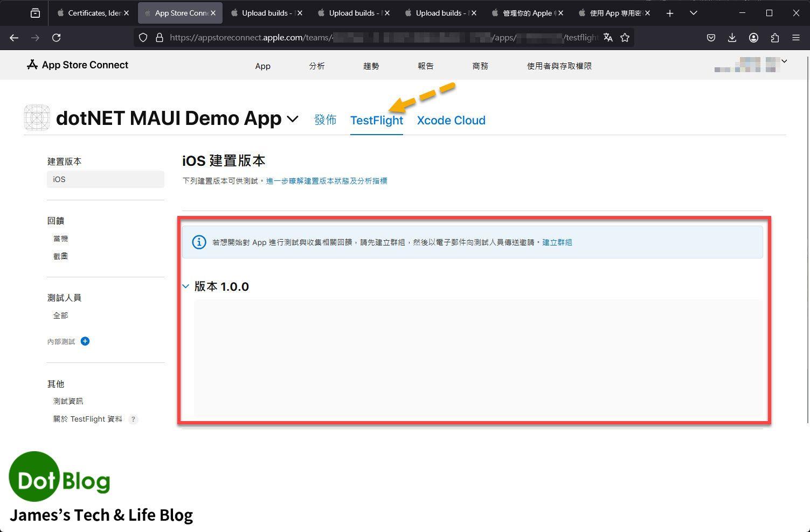Open a new browser tab with plus button
The width and height of the screenshot is (810, 532).
[670, 13]
